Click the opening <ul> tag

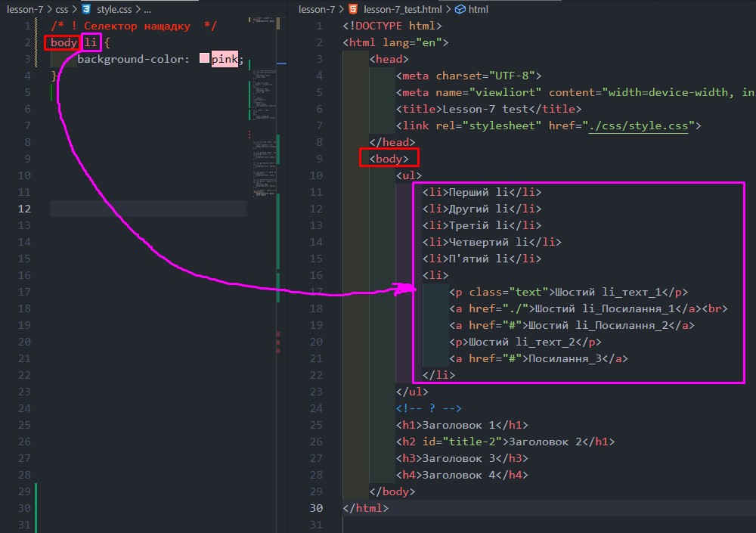click(409, 175)
